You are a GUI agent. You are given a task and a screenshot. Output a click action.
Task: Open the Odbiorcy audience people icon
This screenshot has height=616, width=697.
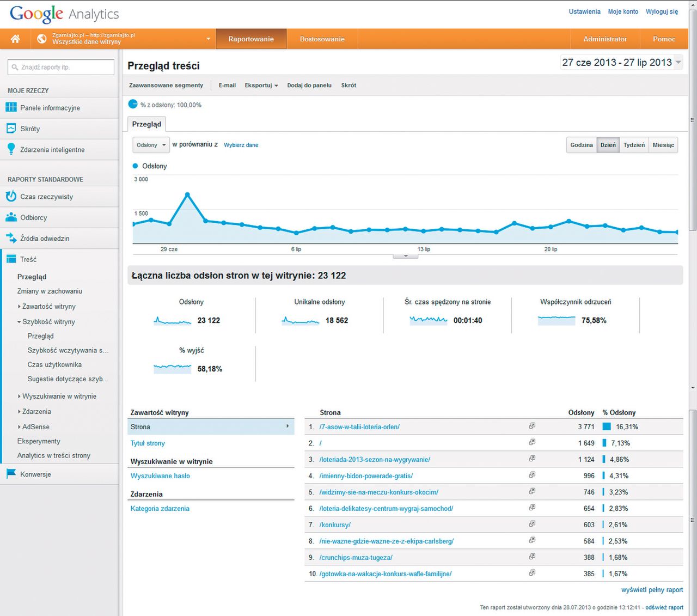(11, 217)
